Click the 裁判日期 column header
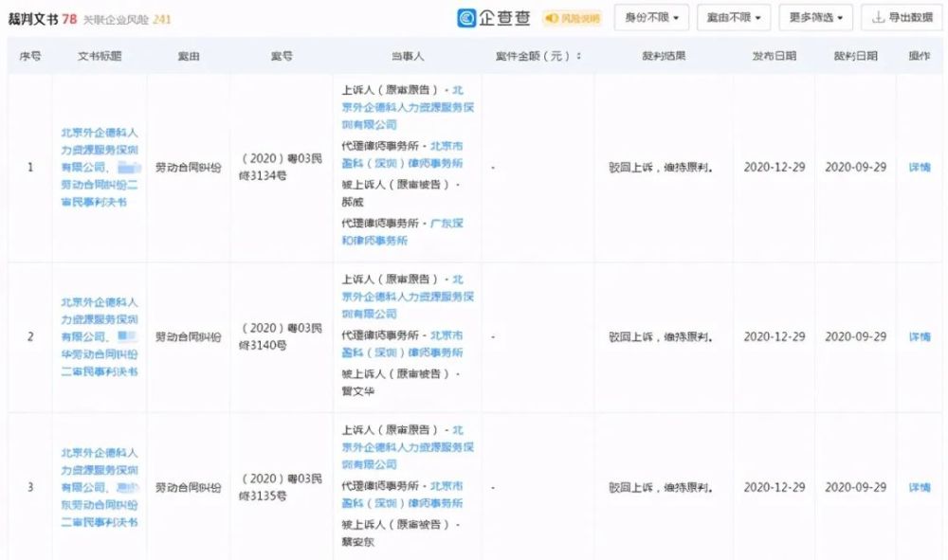Viewport: 948px width, 560px height. click(855, 56)
